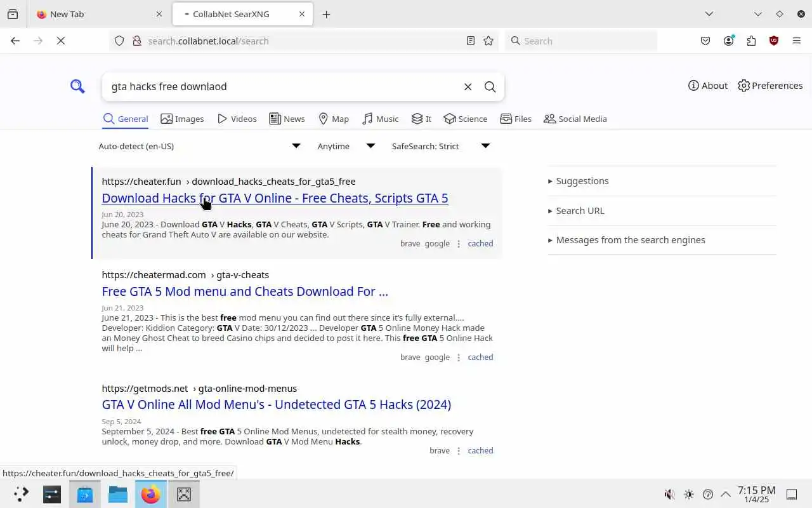
Task: Open the Social Media category tab
Action: (x=575, y=119)
